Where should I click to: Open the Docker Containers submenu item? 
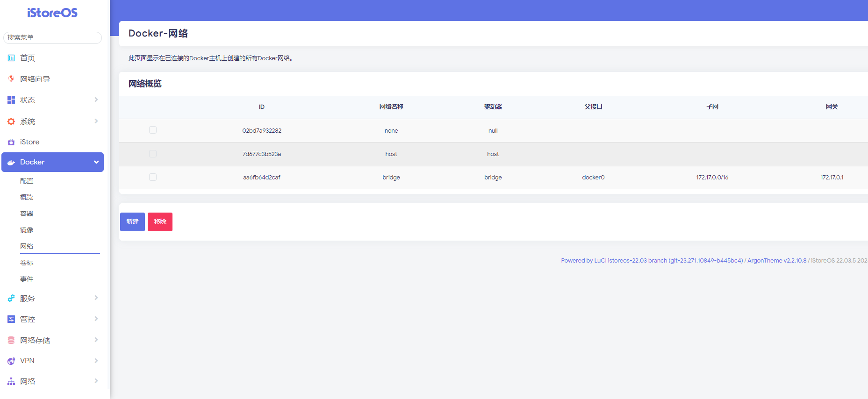point(27,214)
